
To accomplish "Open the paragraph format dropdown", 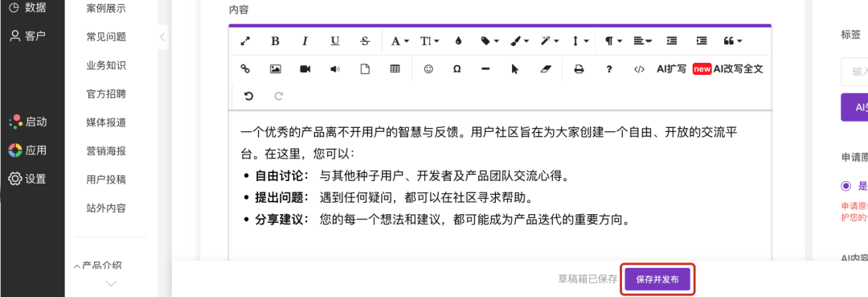I will click(x=612, y=41).
